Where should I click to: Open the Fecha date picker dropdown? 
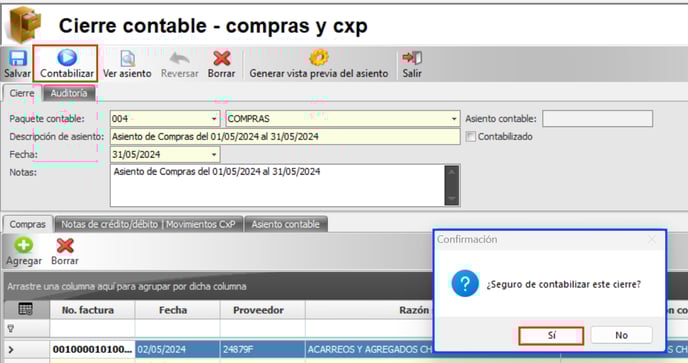pos(214,155)
